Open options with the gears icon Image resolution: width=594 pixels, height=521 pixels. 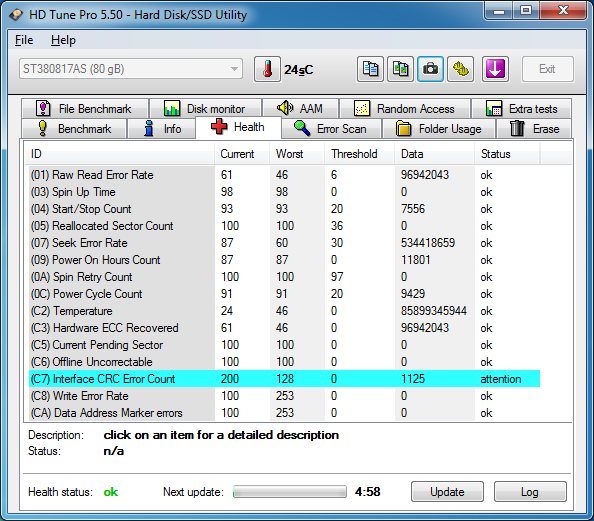pyautogui.click(x=460, y=69)
